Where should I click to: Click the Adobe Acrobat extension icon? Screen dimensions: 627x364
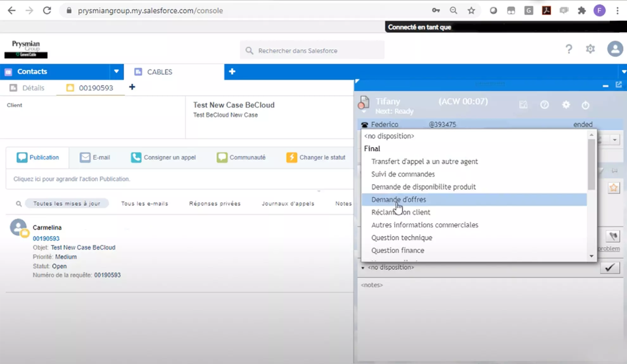[546, 10]
